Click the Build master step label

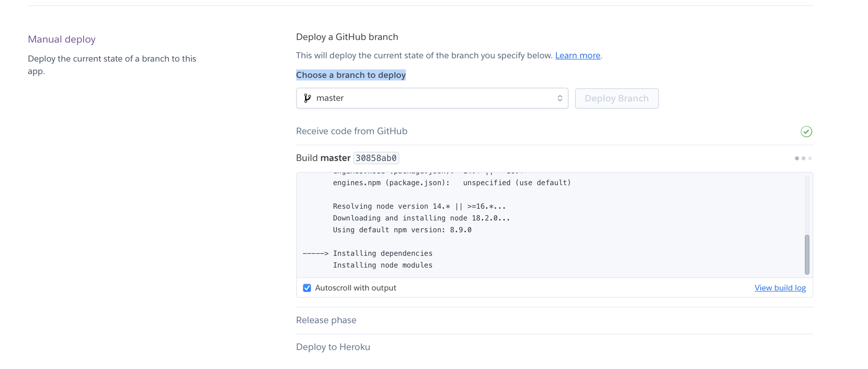tap(323, 158)
